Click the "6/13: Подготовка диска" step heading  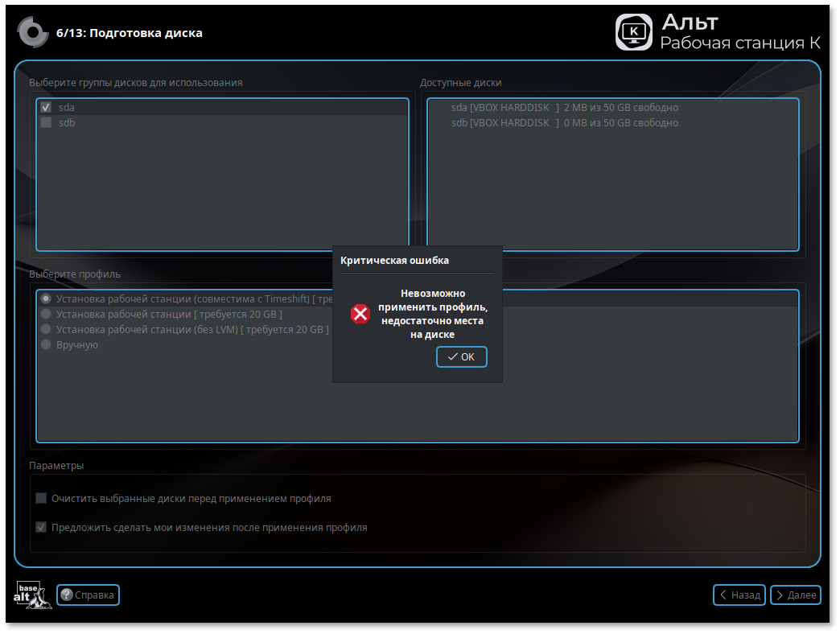click(x=130, y=33)
